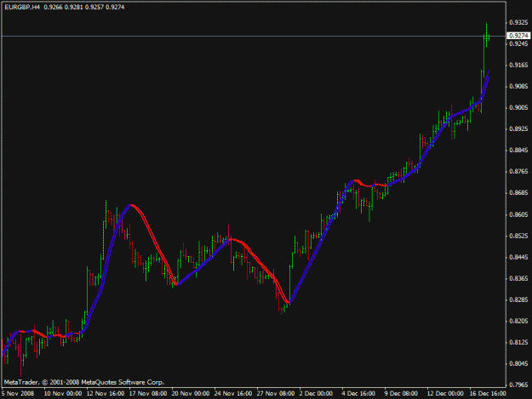
Task: Click the 20 Nov 00:00 time label
Action: point(191,394)
